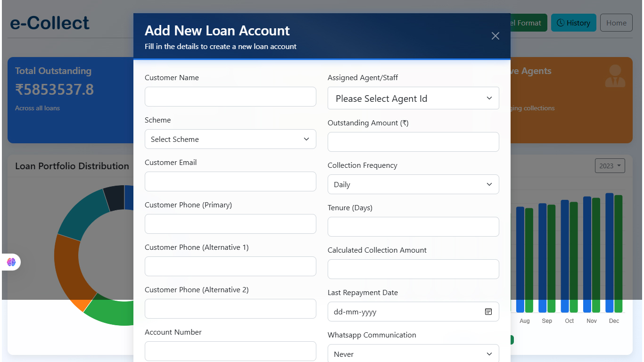
Task: Click the calendar icon in Last Repayment Date
Action: 488,312
